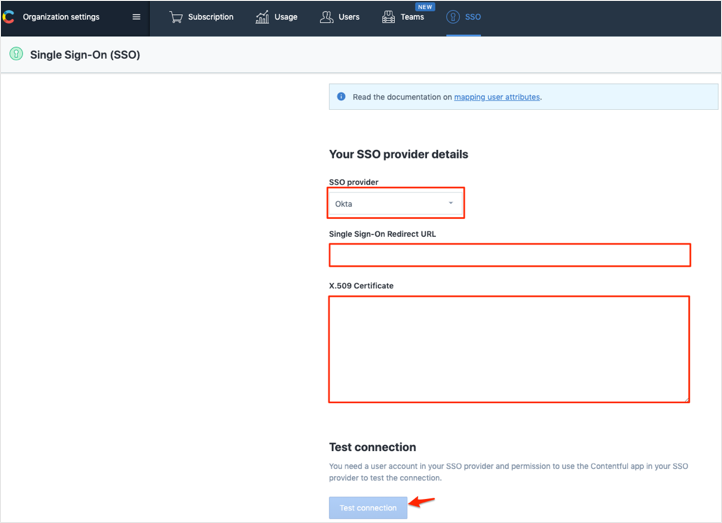The height and width of the screenshot is (523, 722).
Task: Focus the Single Sign-On Redirect URL field
Action: 509,255
